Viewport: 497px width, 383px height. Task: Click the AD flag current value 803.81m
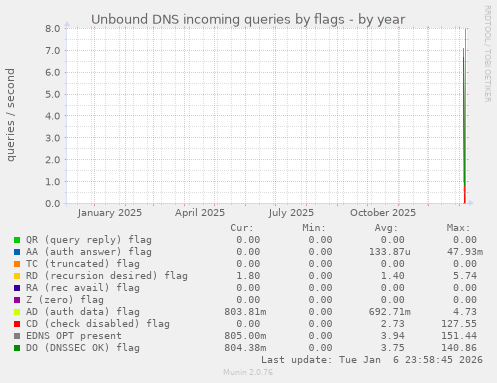(x=245, y=312)
